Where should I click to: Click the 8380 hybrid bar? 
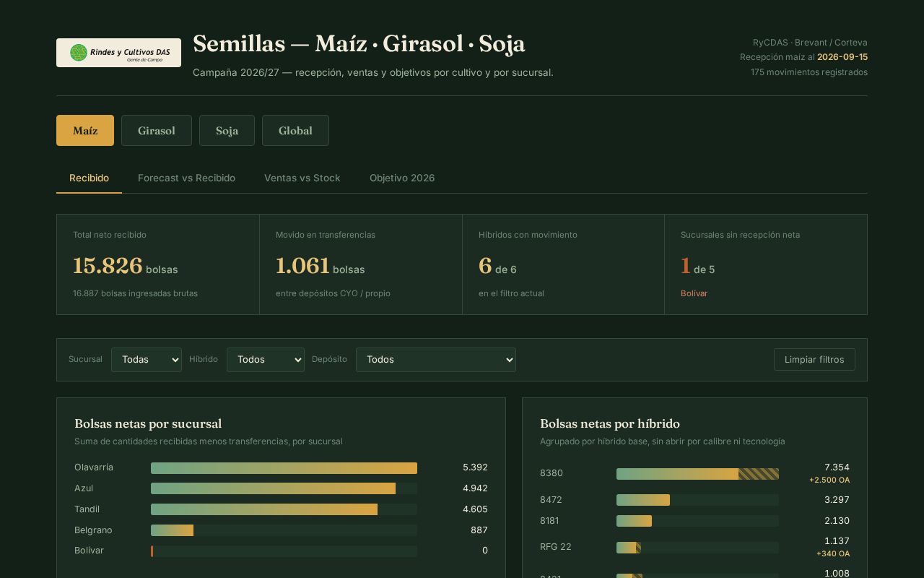[697, 474]
